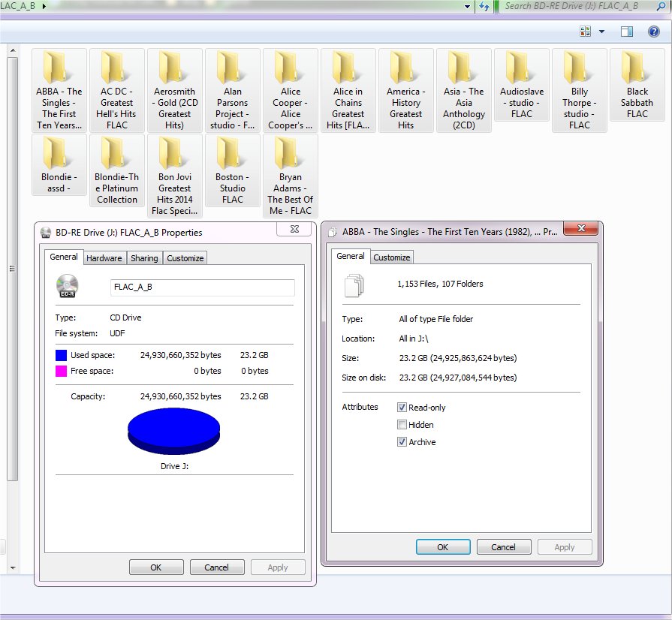Click the '23.2 GB (24,925,863,624 bytes)' size value

pos(458,358)
